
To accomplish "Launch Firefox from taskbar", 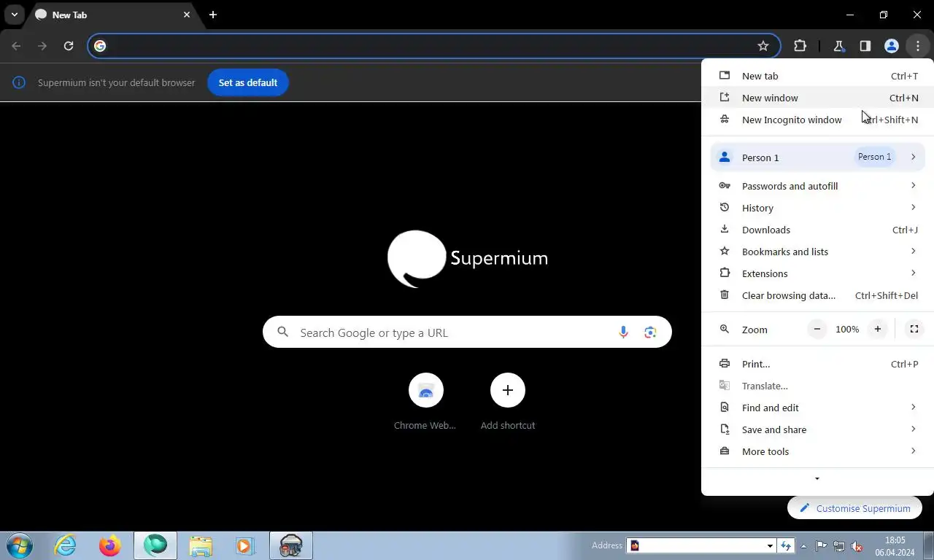I will 110,545.
